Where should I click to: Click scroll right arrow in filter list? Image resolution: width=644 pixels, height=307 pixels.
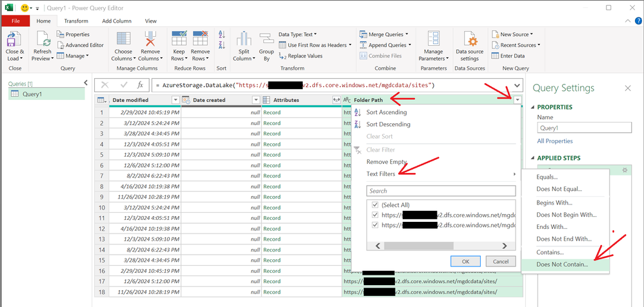coord(505,246)
